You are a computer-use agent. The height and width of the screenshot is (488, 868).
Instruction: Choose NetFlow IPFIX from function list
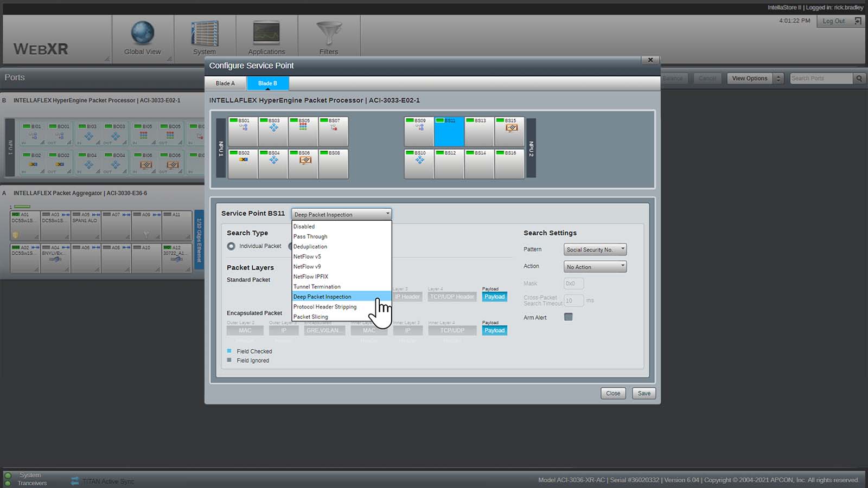click(x=341, y=277)
